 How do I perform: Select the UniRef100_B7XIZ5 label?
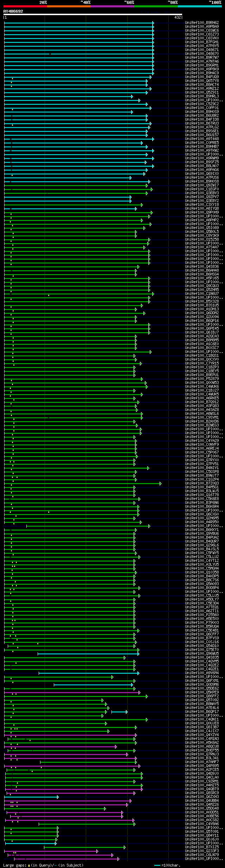click(202, 847)
